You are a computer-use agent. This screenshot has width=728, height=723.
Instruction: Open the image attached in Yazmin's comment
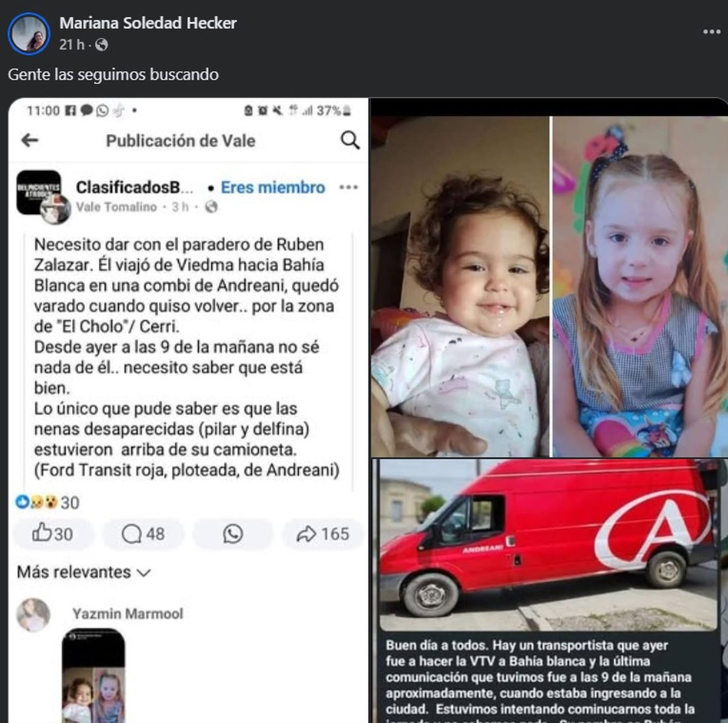pyautogui.click(x=93, y=675)
